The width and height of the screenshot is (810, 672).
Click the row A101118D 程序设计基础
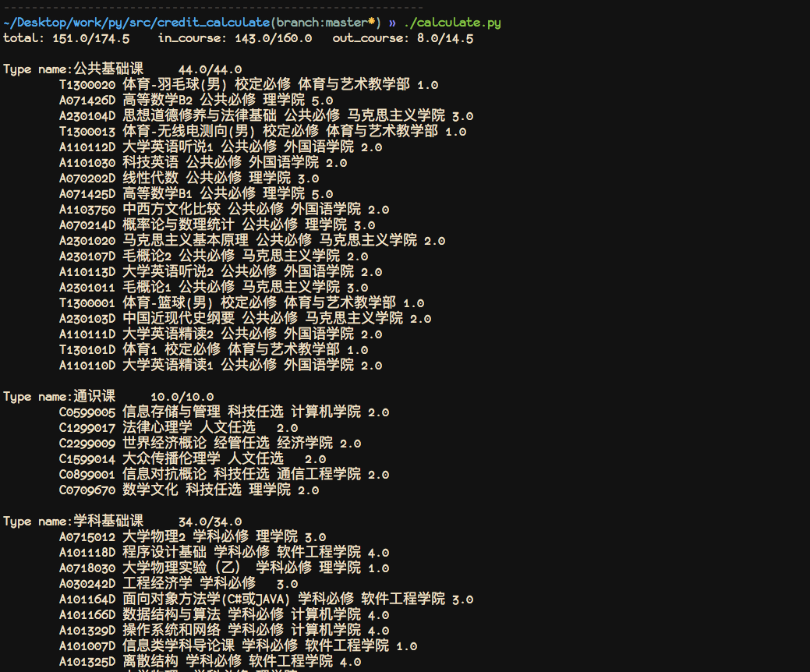click(225, 553)
